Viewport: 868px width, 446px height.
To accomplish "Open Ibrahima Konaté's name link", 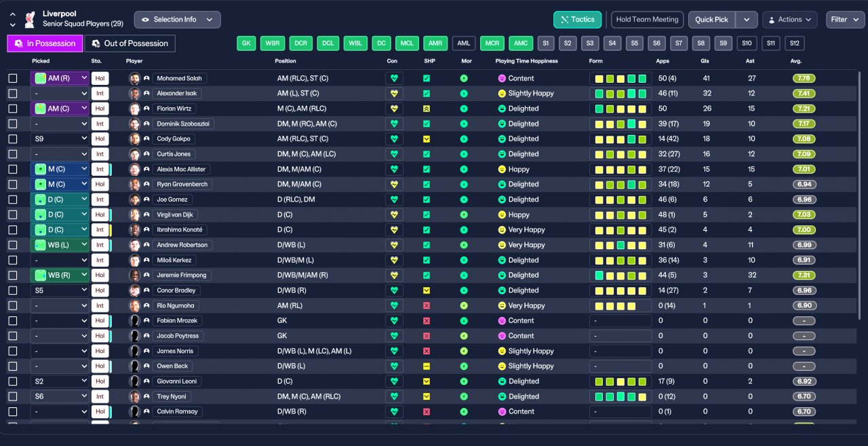I will (180, 229).
